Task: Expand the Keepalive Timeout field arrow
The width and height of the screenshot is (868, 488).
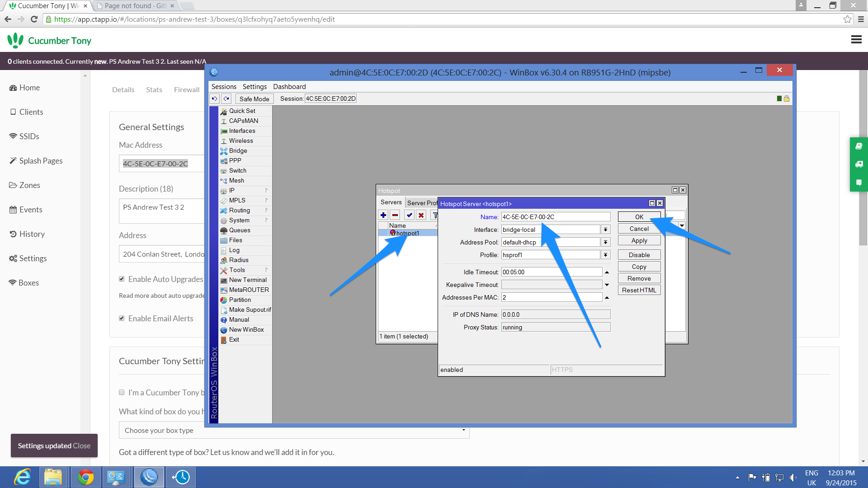Action: coord(607,285)
